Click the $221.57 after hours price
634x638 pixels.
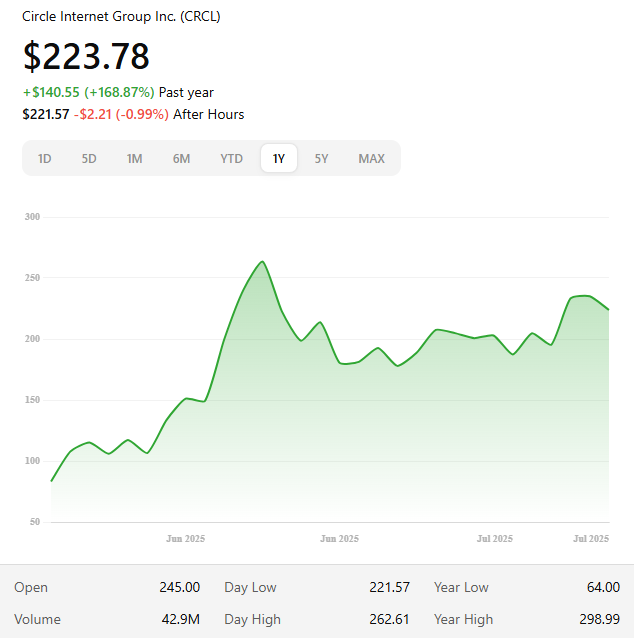[46, 114]
